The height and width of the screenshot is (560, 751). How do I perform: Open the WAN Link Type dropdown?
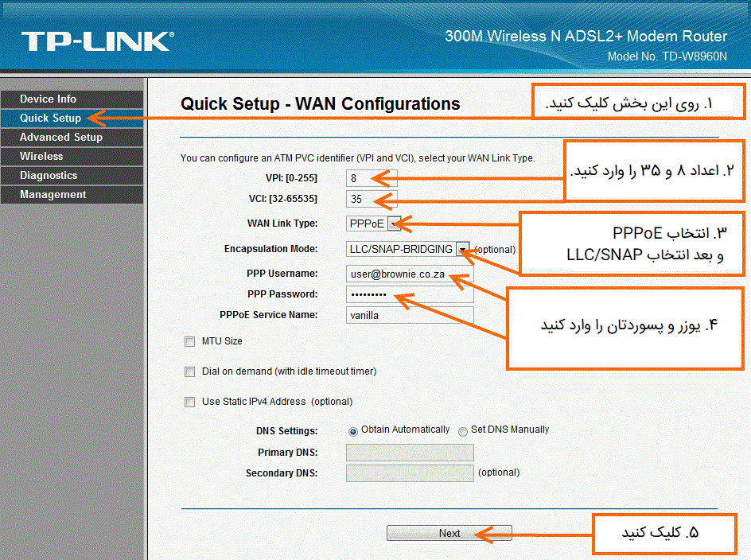pos(374,224)
